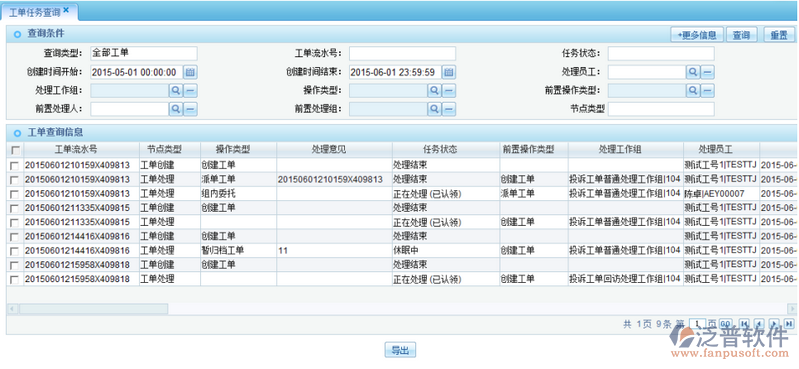Clear 处理员工 field with minus icon
The height and width of the screenshot is (369, 799).
(707, 72)
